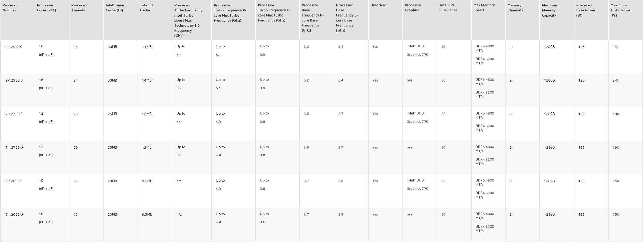
Task: Click the Total L2 Cache header
Action: pos(147,8)
